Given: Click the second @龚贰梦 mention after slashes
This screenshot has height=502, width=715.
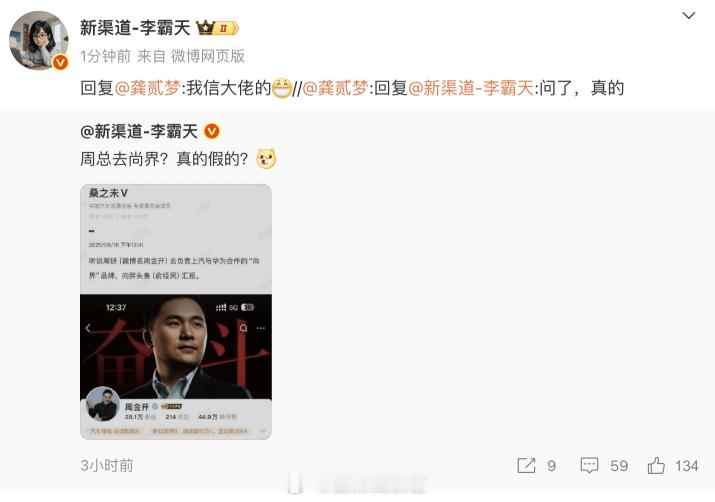Looking at the screenshot, I should pyautogui.click(x=335, y=88).
